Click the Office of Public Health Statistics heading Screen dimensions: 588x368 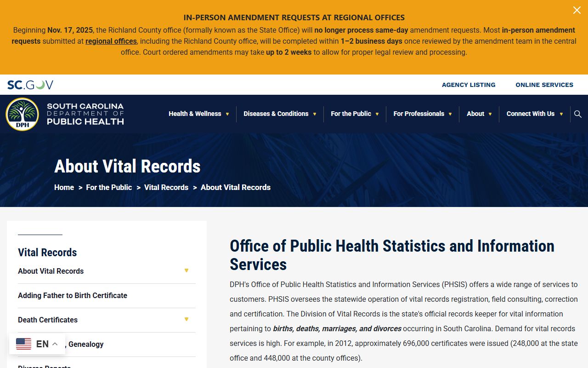[392, 255]
